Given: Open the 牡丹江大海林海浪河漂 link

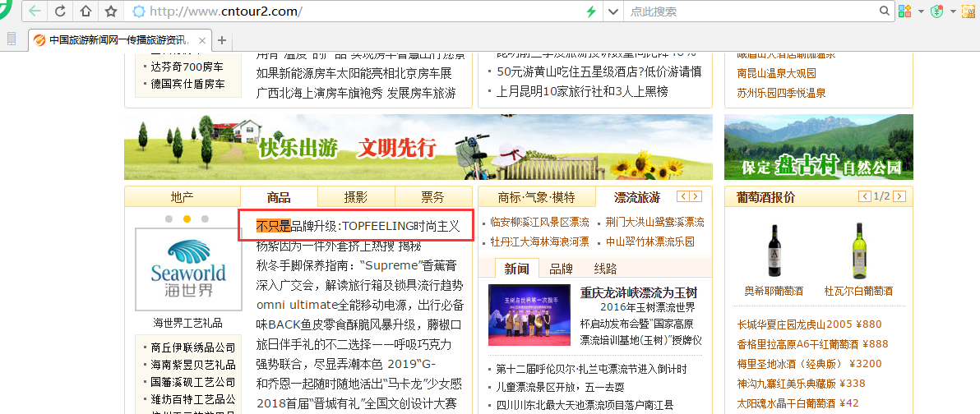Looking at the screenshot, I should coord(540,241).
